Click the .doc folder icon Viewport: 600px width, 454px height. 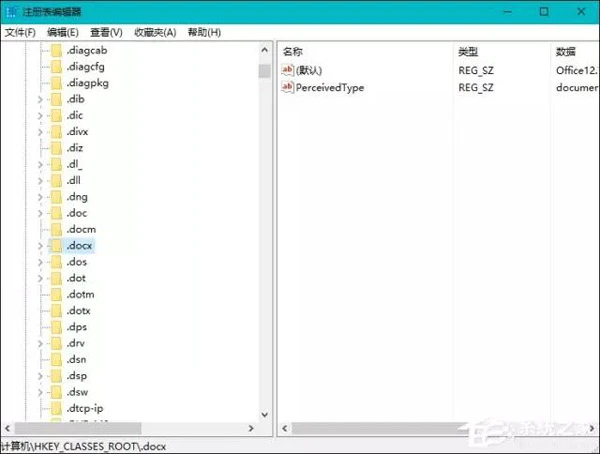coord(56,213)
